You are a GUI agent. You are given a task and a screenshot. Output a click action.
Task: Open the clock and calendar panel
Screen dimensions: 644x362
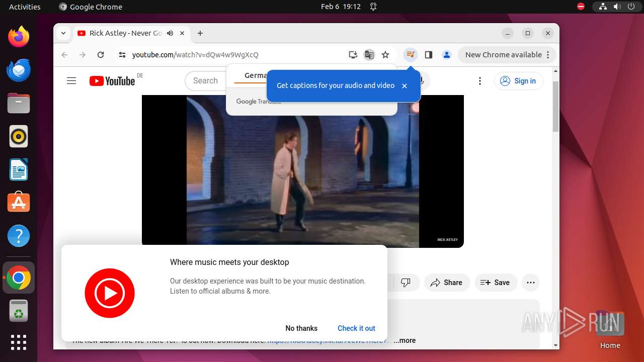click(x=341, y=7)
